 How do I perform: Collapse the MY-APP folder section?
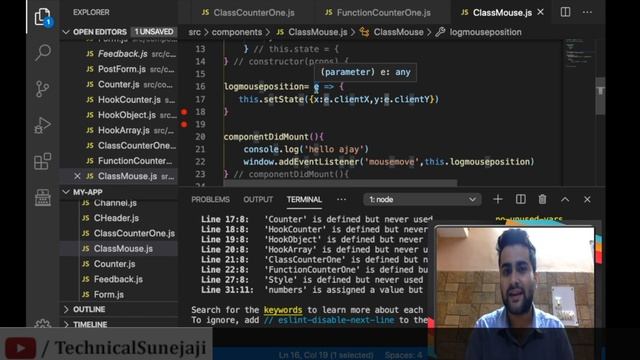66,192
